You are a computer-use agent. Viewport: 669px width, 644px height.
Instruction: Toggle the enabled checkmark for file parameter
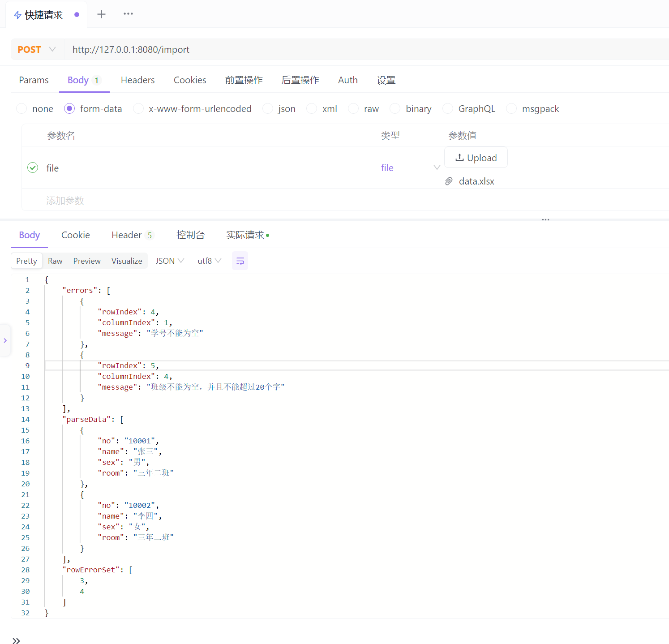33,168
